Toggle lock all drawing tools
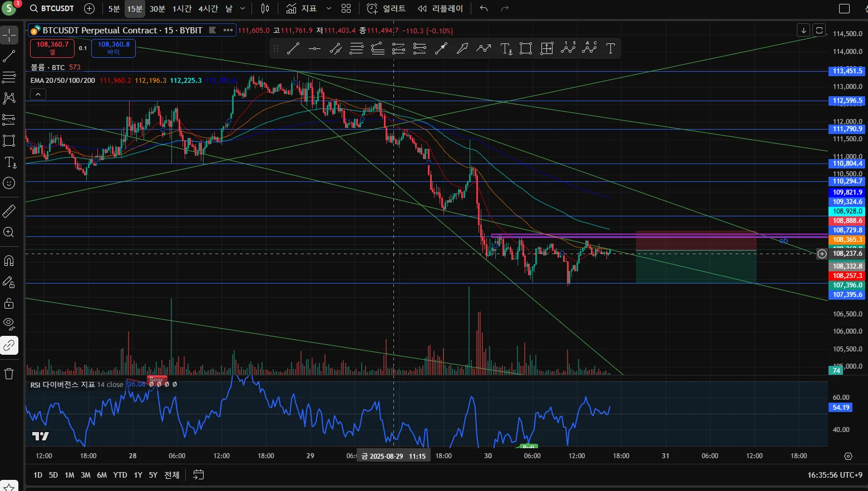The image size is (868, 491). coord(9,303)
